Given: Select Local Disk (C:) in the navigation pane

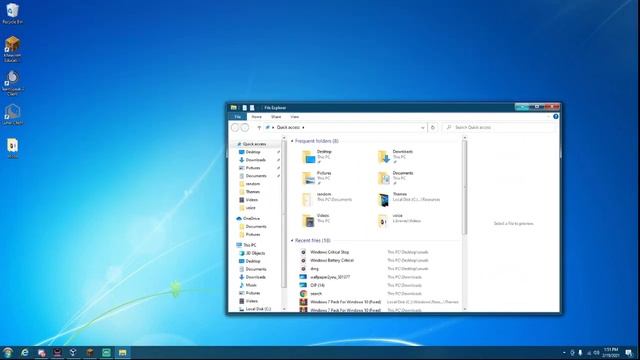Looking at the screenshot, I should 258,309.
